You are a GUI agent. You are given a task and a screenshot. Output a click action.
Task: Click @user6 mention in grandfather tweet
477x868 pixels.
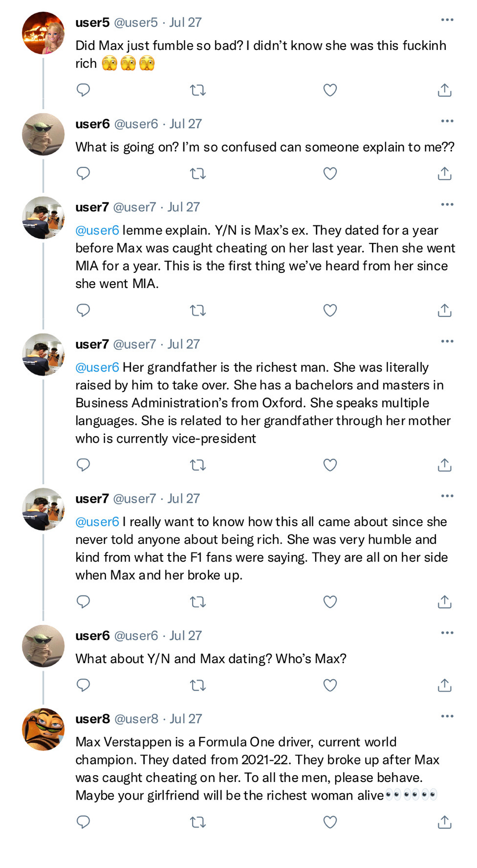click(x=97, y=367)
